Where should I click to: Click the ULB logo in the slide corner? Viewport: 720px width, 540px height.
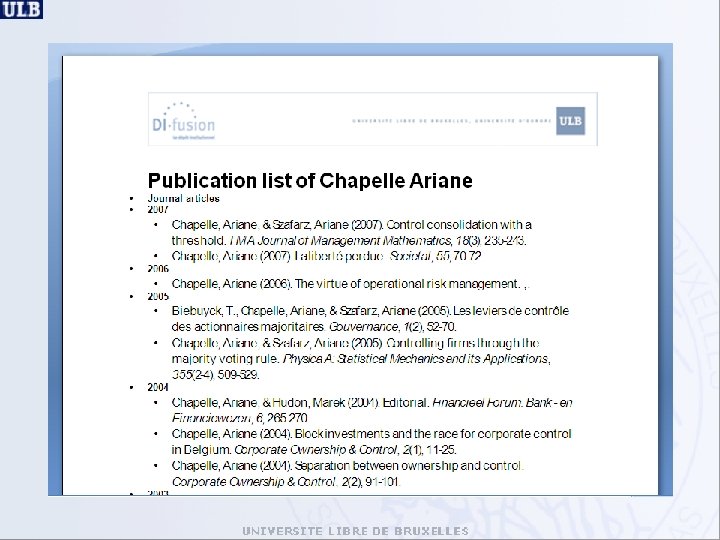click(x=22, y=9)
